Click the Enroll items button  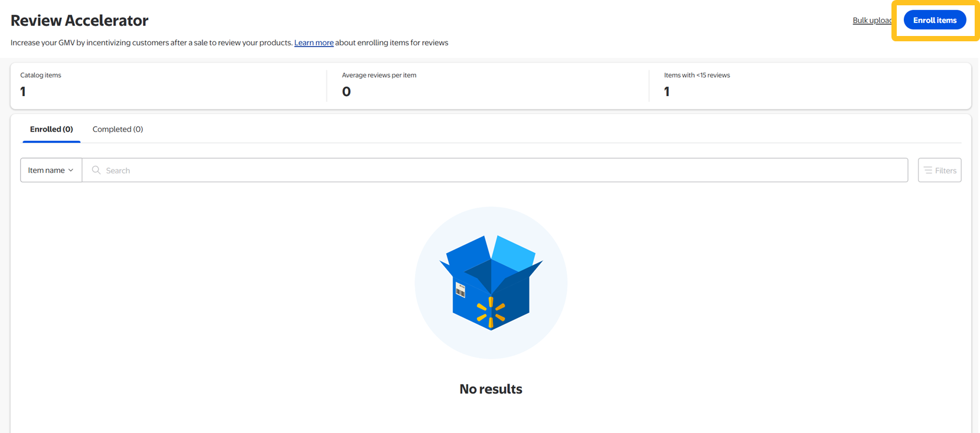(x=935, y=20)
